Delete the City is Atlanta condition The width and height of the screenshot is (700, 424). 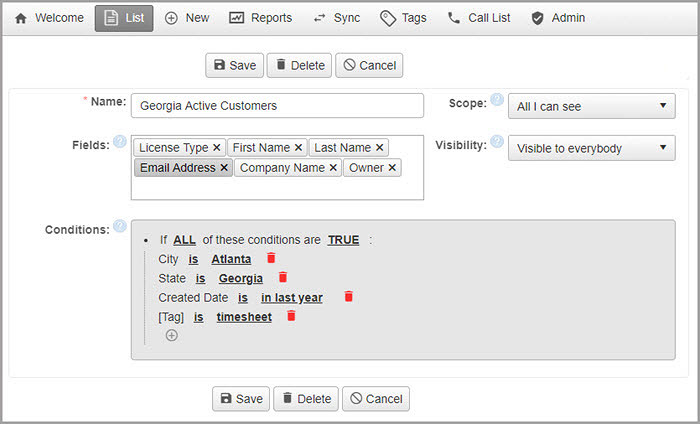[271, 258]
